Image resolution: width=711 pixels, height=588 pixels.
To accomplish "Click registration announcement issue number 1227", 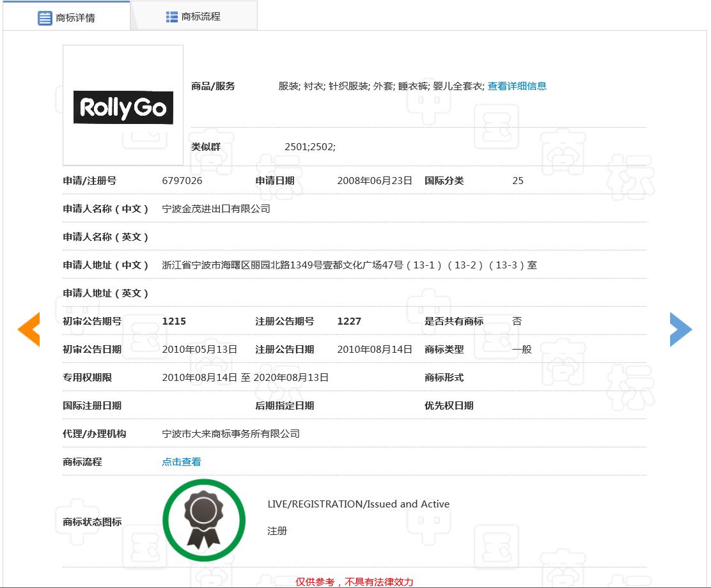I will point(349,321).
